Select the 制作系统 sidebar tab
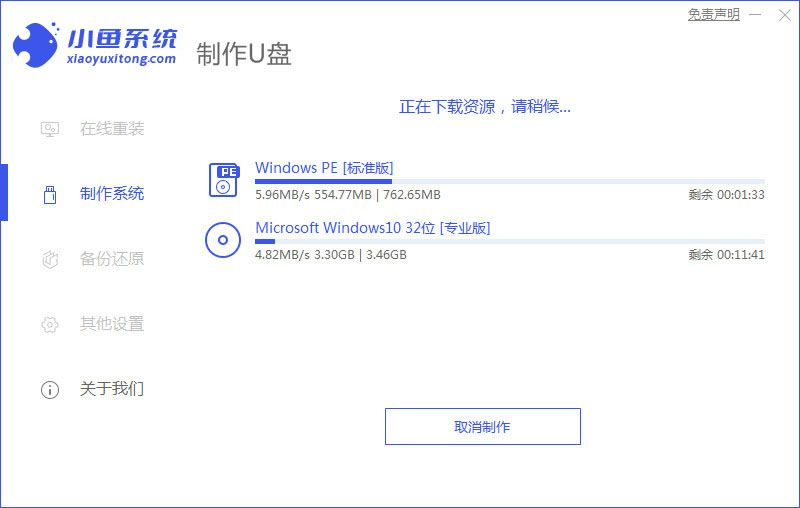 click(111, 194)
